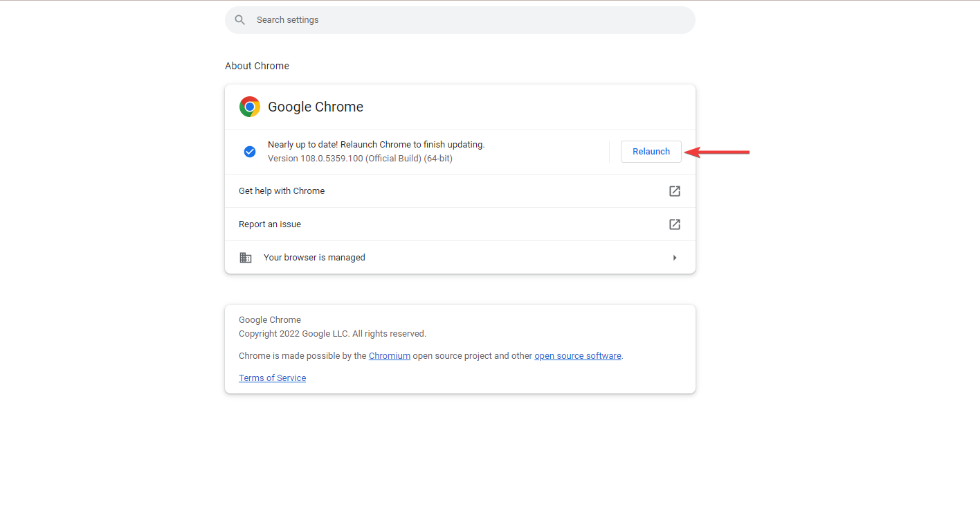Open the open source software link
Image resolution: width=980 pixels, height=505 pixels.
click(x=578, y=356)
